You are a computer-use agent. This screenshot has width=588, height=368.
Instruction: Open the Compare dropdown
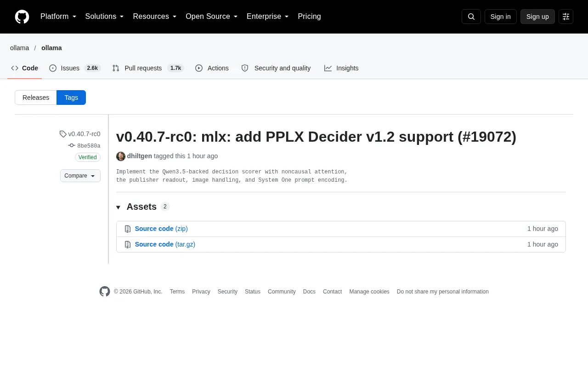80,176
